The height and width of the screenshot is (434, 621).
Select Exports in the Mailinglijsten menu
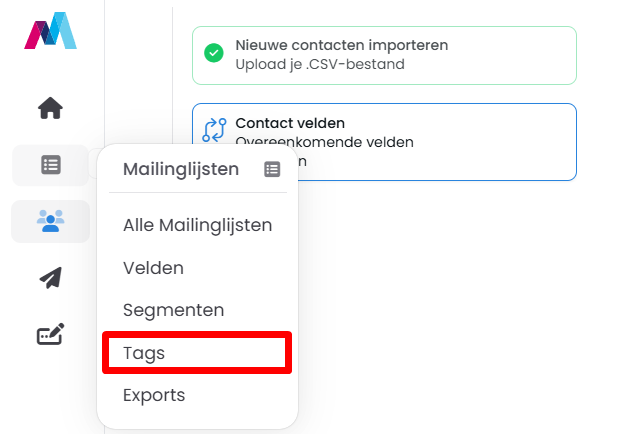[154, 395]
